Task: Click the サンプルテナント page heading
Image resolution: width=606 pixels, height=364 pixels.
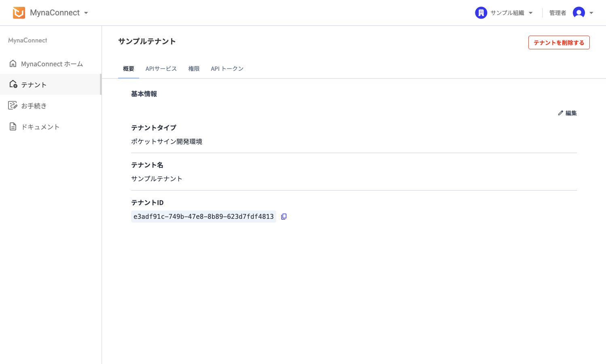Action: point(147,41)
